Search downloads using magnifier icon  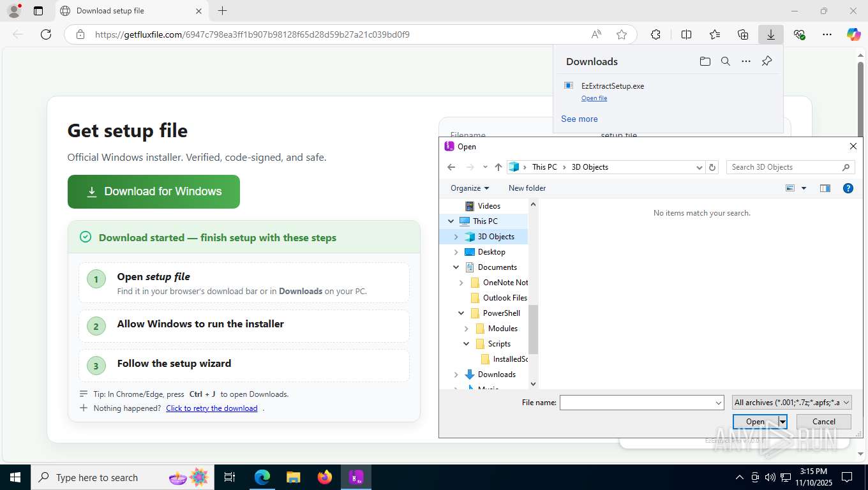pyautogui.click(x=726, y=61)
